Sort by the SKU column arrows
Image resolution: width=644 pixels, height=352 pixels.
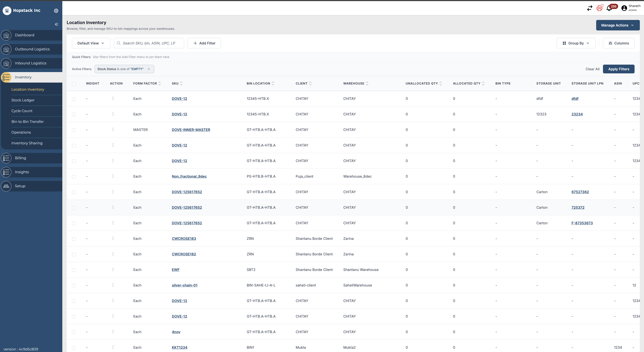click(181, 83)
